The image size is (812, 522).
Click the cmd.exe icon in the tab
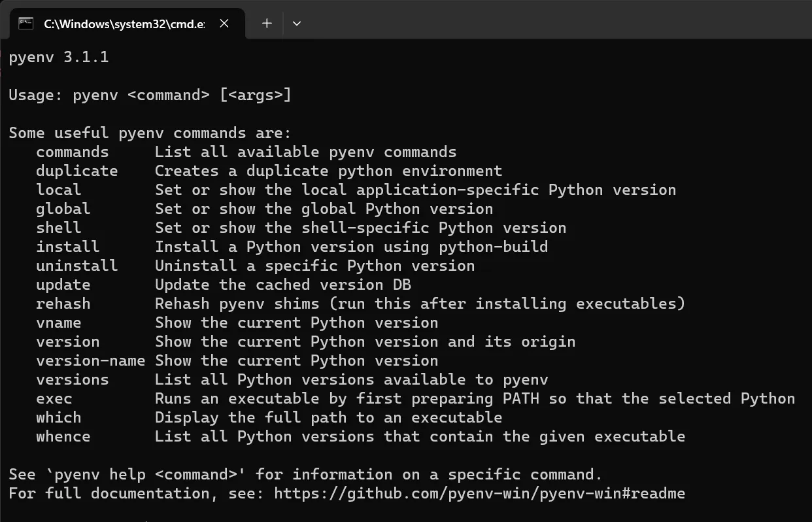tap(25, 24)
